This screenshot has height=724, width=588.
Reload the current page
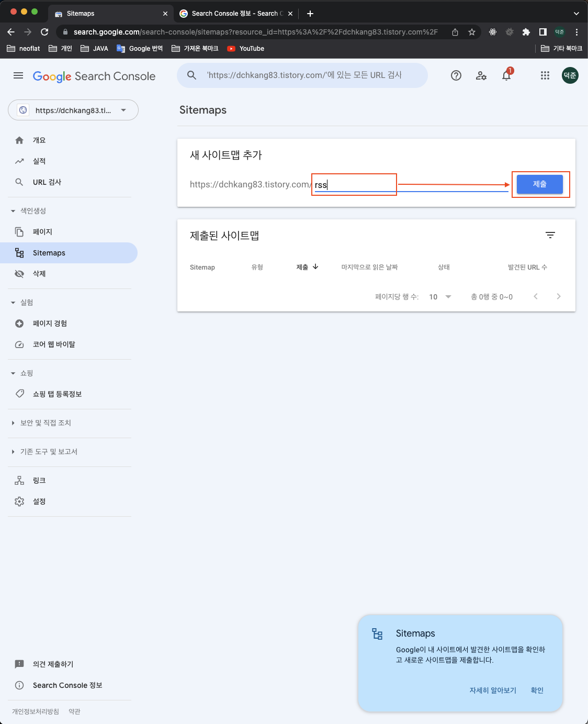click(44, 32)
